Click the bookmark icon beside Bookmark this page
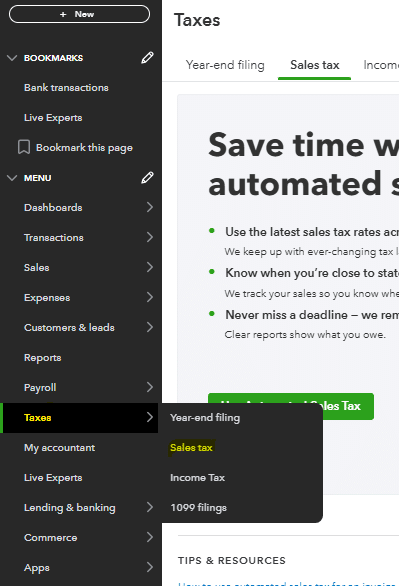Screen dimensions: 399x586 24,147
